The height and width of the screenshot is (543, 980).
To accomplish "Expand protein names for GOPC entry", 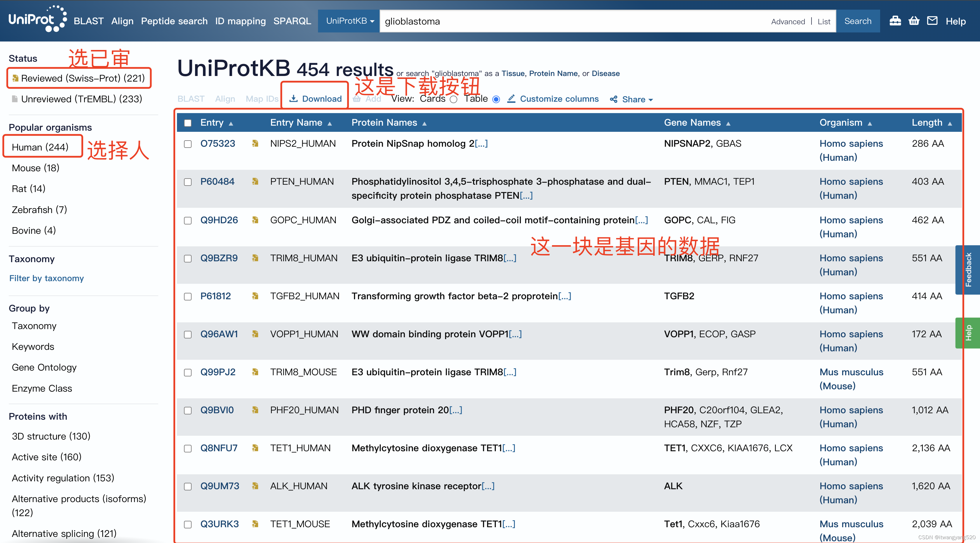I will click(642, 220).
